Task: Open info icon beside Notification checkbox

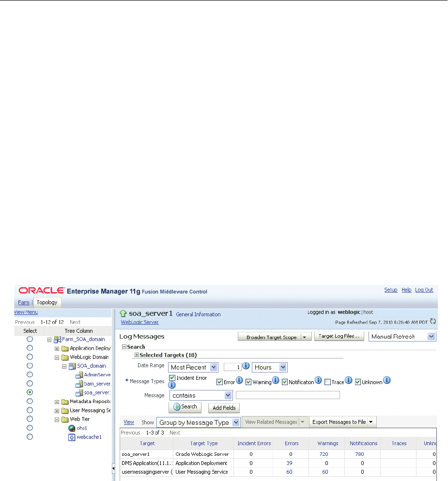Action: pyautogui.click(x=318, y=380)
